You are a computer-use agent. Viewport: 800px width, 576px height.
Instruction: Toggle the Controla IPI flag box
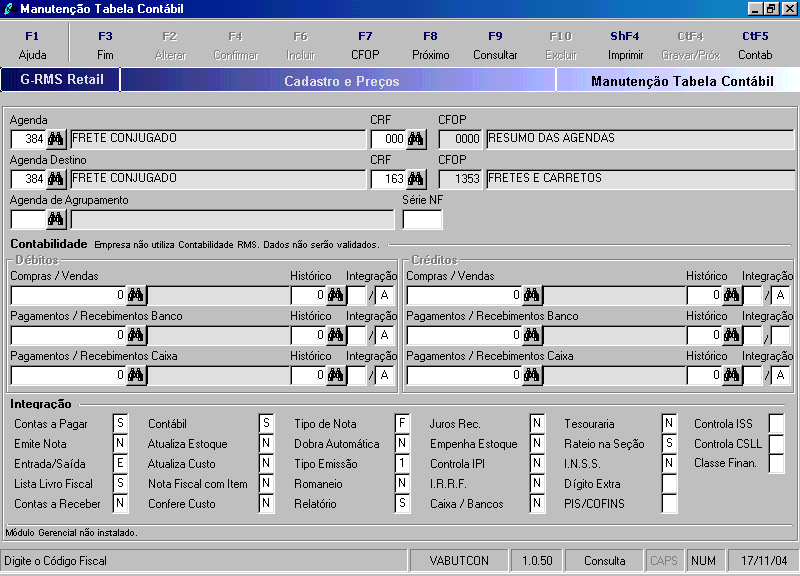click(x=537, y=463)
